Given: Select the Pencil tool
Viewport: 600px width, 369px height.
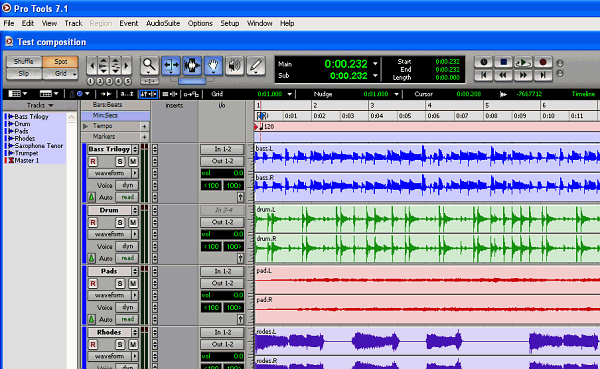Looking at the screenshot, I should click(x=256, y=66).
